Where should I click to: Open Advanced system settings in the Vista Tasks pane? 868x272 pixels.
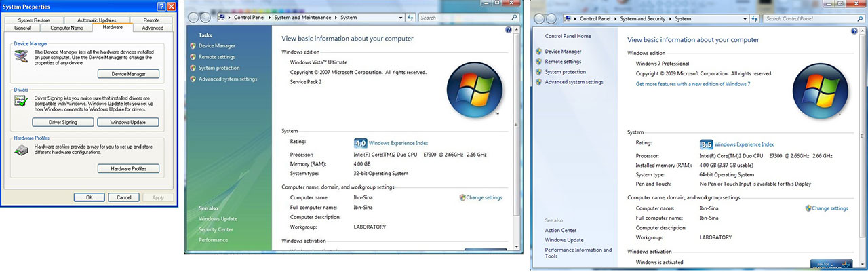[228, 79]
